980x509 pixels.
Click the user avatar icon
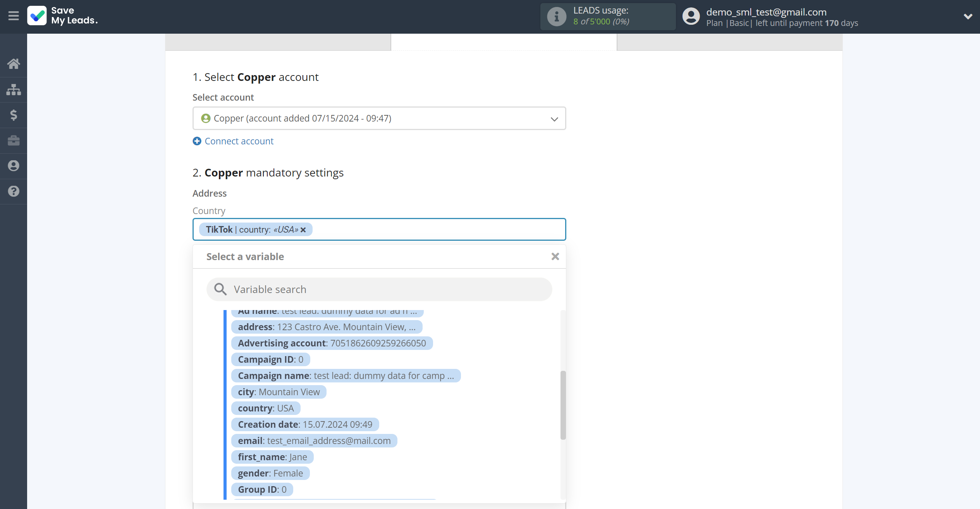pyautogui.click(x=691, y=17)
